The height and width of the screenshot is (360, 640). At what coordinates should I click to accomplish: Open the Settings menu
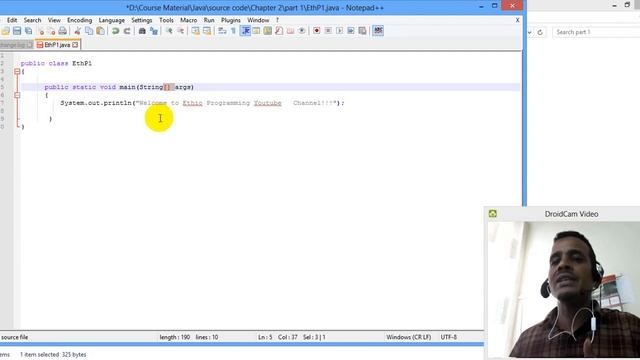(x=142, y=20)
